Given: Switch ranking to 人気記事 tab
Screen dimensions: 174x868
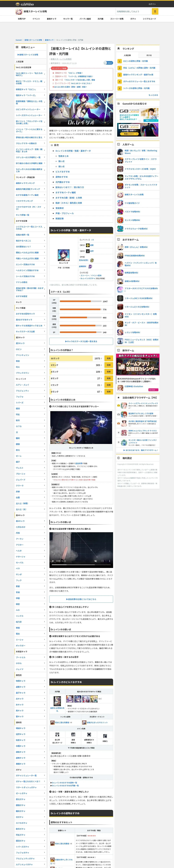Looking at the screenshot, I should coord(127,55).
